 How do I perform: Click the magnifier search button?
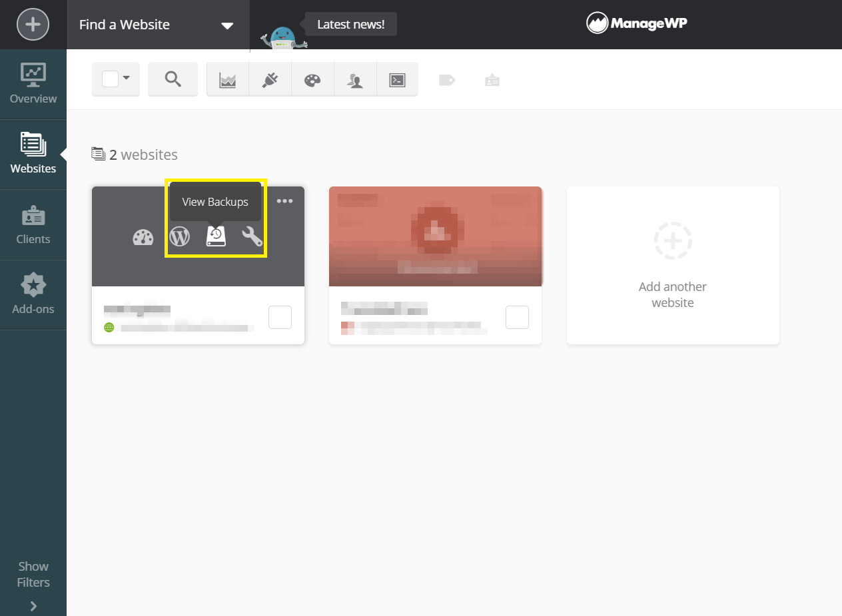(173, 79)
